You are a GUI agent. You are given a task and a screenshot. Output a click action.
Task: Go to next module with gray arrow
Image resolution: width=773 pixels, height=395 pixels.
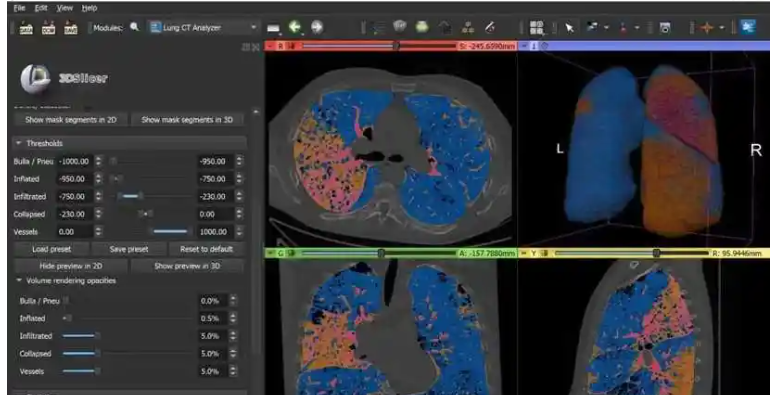click(317, 28)
